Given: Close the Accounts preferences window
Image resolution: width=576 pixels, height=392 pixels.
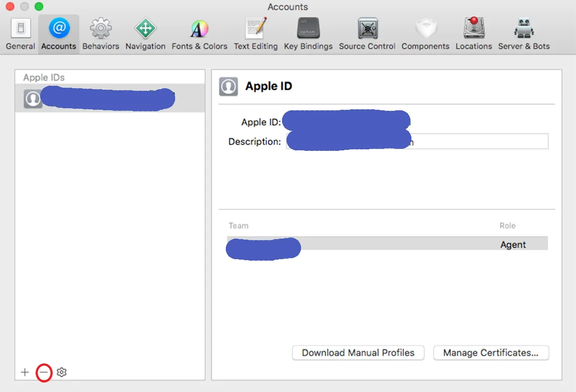Looking at the screenshot, I should pyautogui.click(x=10, y=6).
